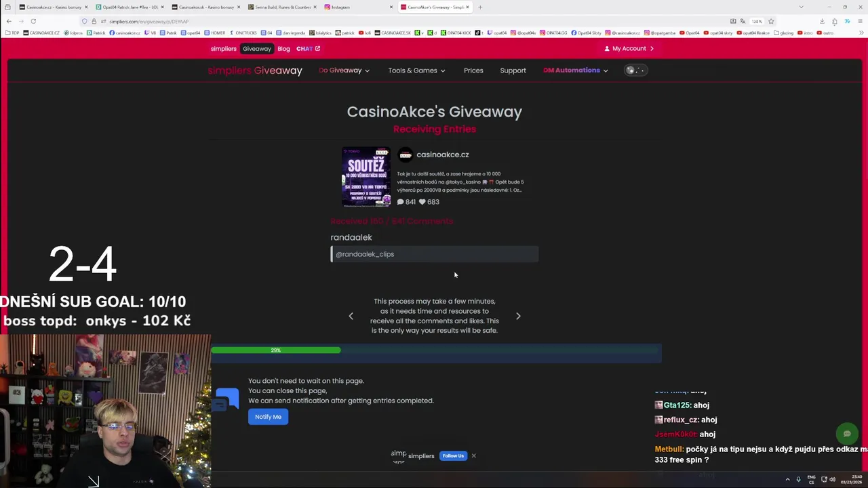The image size is (868, 488).
Task: Show hidden tray icons chevron
Action: tap(787, 479)
